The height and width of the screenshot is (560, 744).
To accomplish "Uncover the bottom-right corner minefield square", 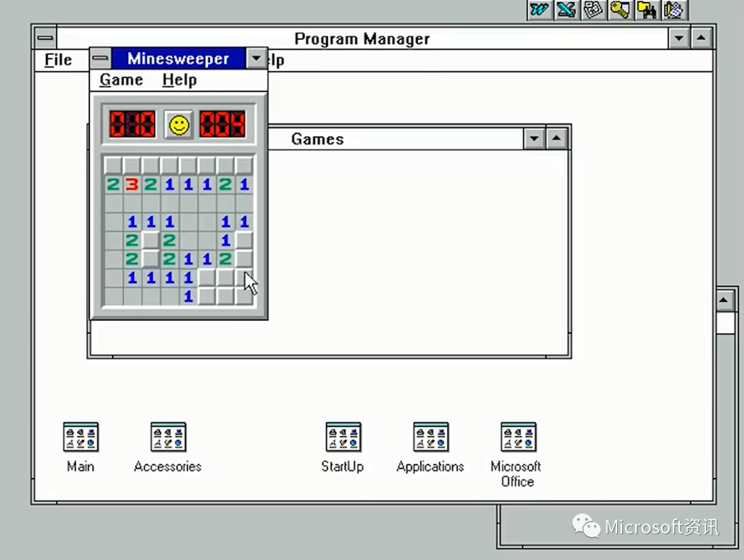I will 244,296.
